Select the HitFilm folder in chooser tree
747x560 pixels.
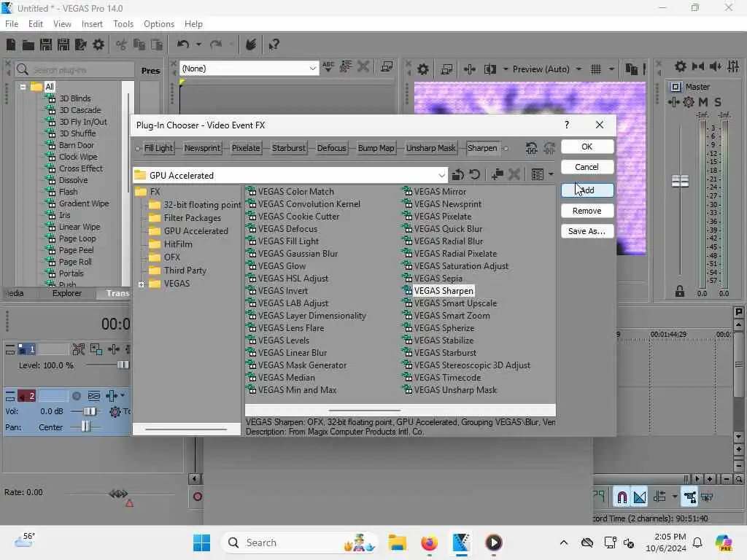[178, 244]
